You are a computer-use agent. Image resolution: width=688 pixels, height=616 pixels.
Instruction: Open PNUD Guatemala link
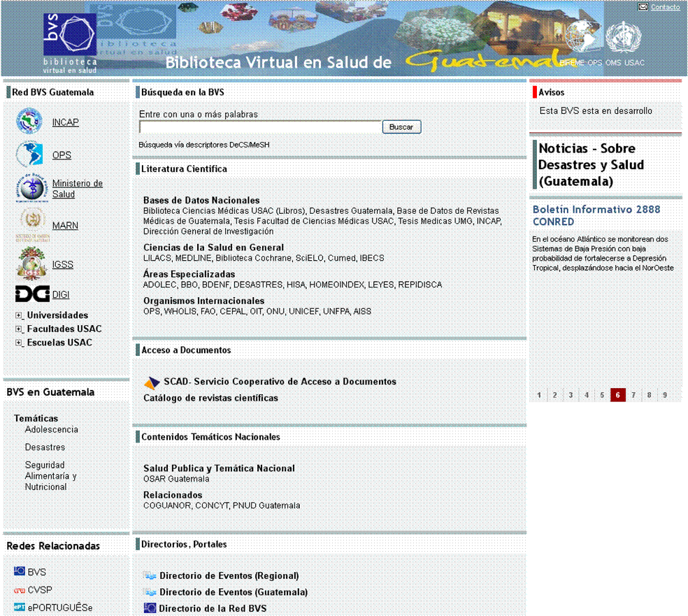click(266, 506)
